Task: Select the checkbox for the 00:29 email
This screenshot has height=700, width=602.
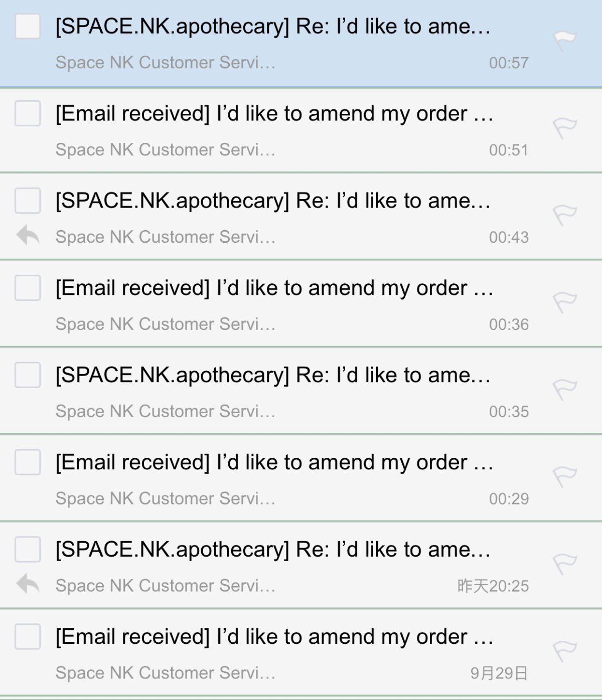Action: tap(28, 462)
